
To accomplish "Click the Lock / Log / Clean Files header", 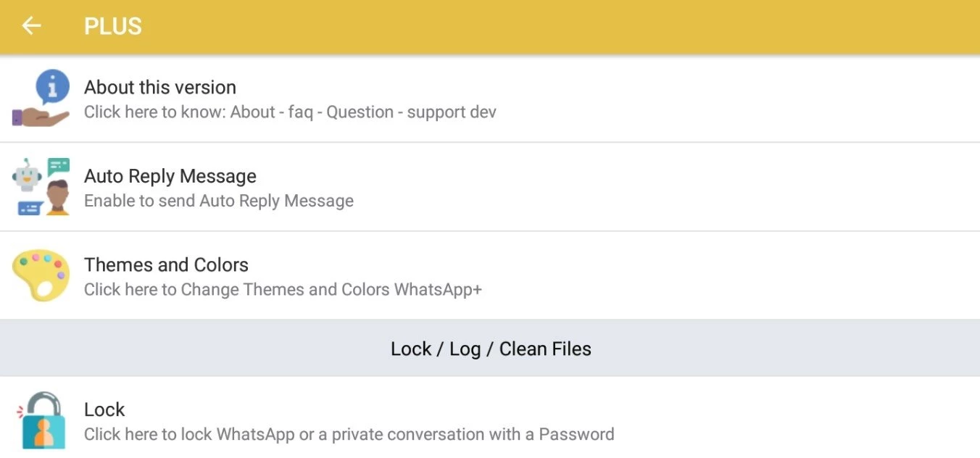I will tap(491, 349).
